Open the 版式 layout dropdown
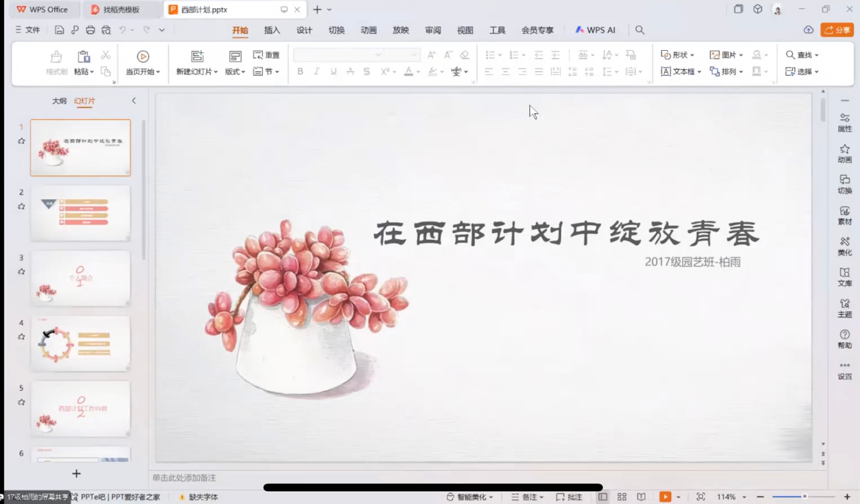 click(x=234, y=71)
